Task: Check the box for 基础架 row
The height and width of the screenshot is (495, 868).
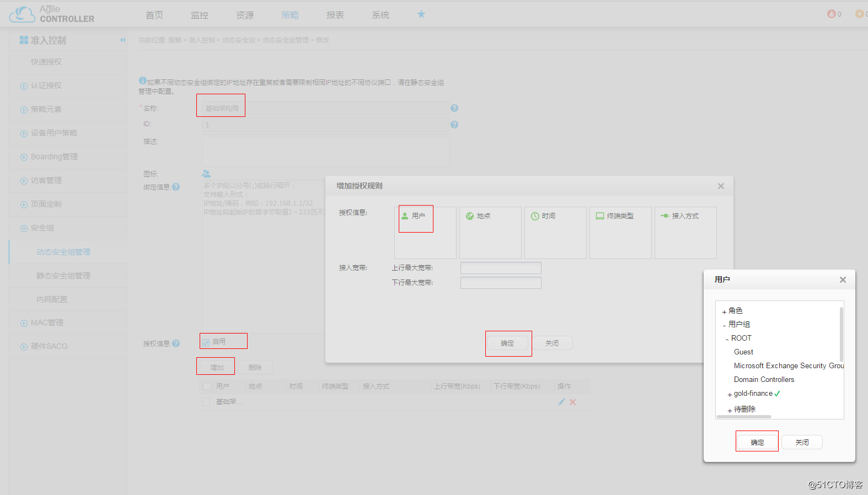Action: coord(206,402)
